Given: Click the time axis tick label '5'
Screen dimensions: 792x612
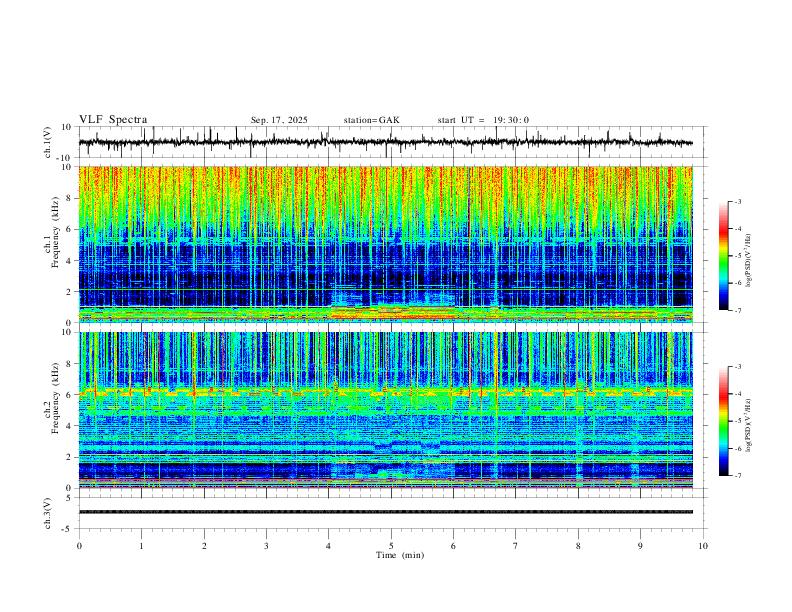Looking at the screenshot, I should (x=391, y=546).
